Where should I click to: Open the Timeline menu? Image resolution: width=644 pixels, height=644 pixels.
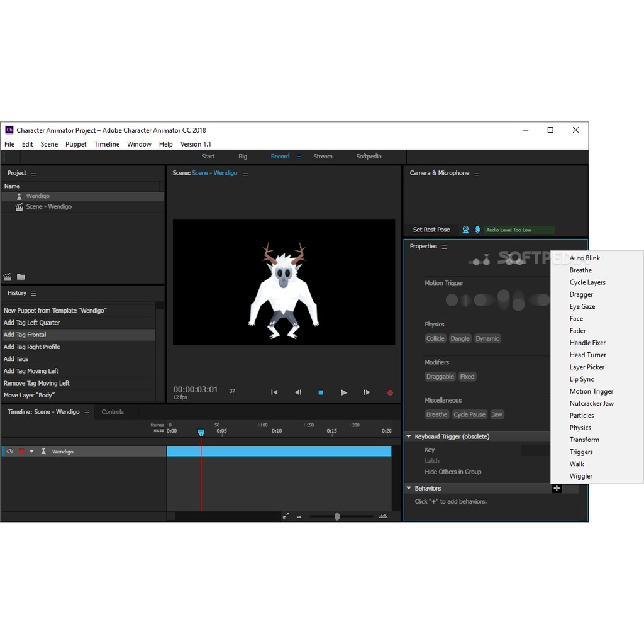[x=107, y=144]
